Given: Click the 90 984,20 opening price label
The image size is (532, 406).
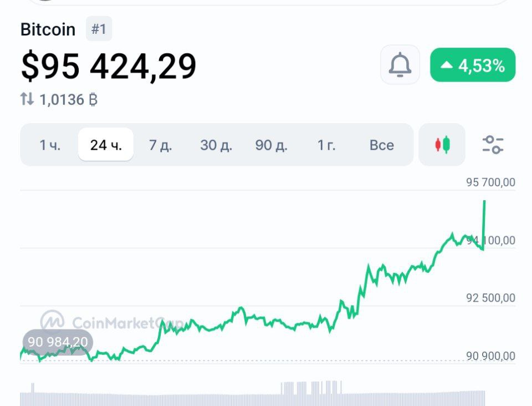Looking at the screenshot, I should click(x=57, y=342).
